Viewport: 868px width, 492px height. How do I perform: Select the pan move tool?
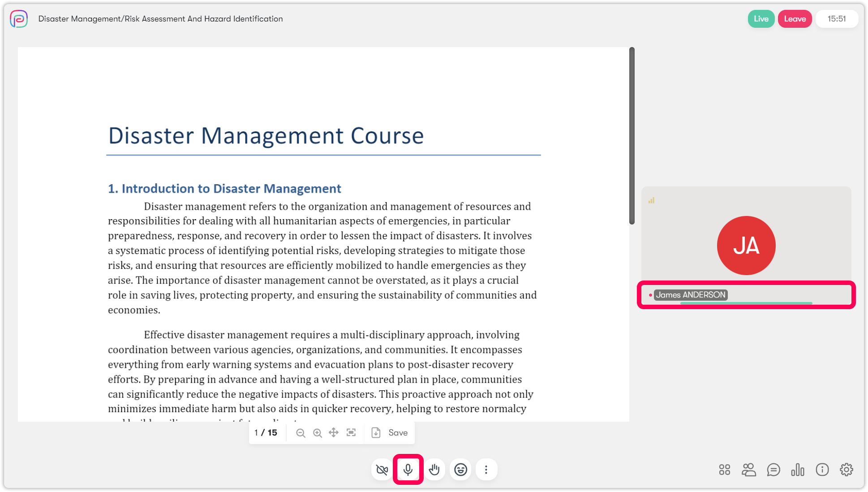334,433
